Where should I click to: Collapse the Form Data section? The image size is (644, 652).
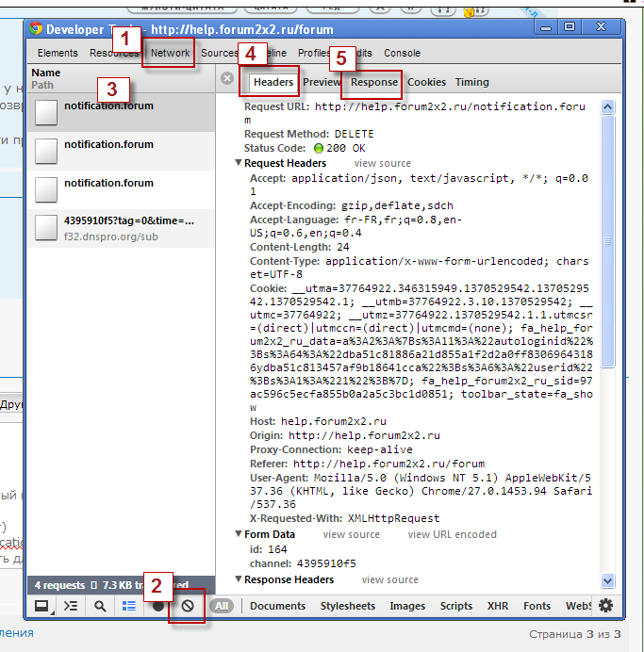coord(239,533)
